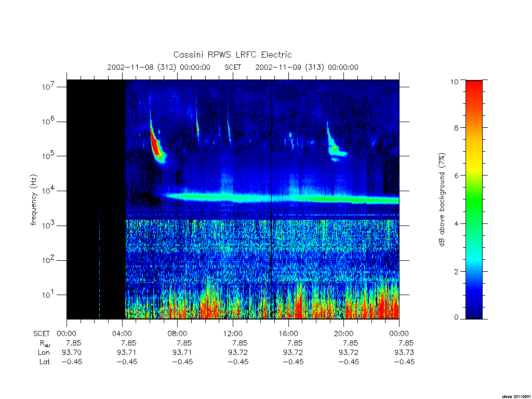The height and width of the screenshot is (399, 532).
Task: Click the color bar tick label "6"
Action: pos(456,176)
